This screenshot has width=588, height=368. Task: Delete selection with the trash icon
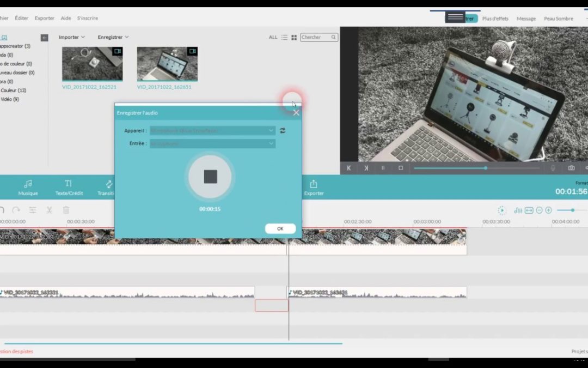pyautogui.click(x=65, y=209)
